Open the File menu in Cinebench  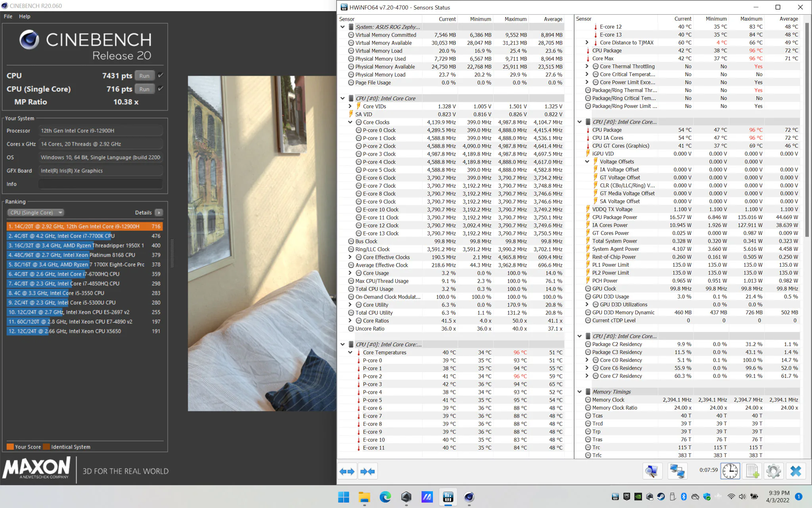click(x=8, y=16)
